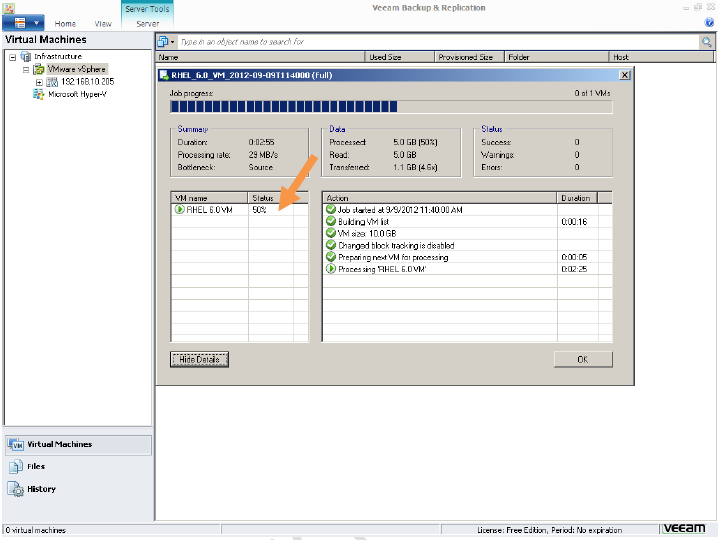Click the VM name column header

click(209, 198)
